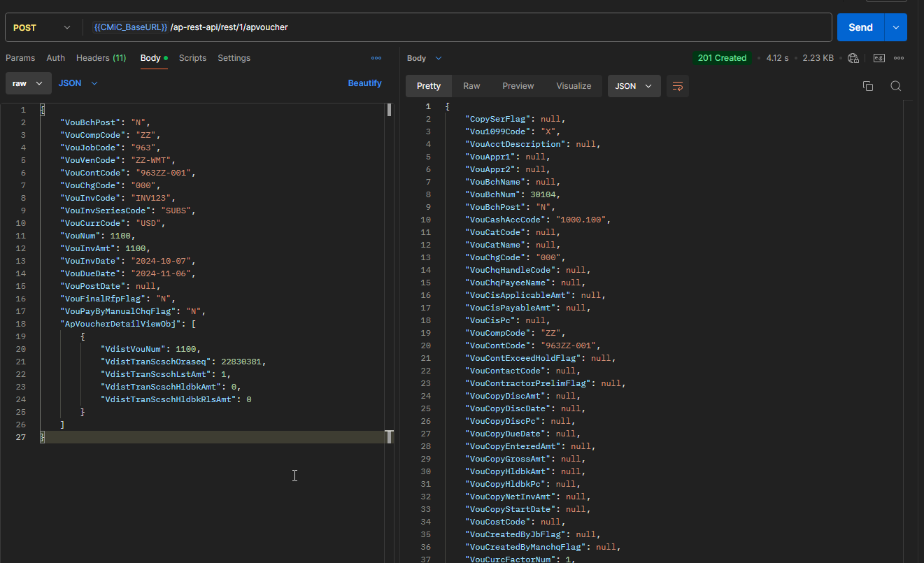Copy the response body to clipboard
Viewport: 924px width, 563px height.
[x=868, y=86]
